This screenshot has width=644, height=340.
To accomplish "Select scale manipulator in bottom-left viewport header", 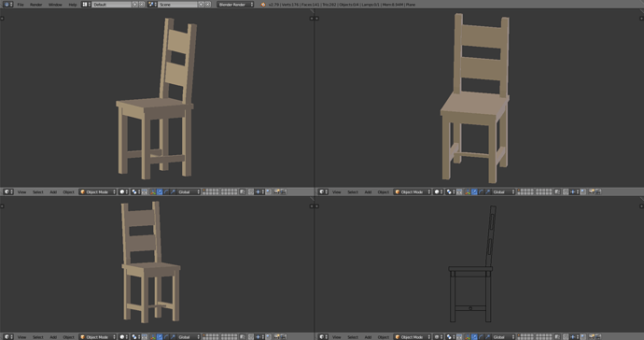I will (173, 336).
